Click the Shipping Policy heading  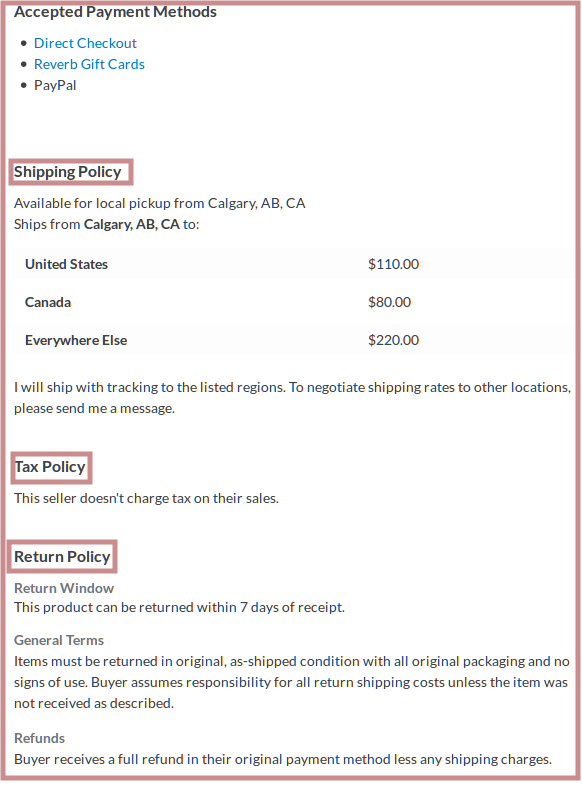68,172
